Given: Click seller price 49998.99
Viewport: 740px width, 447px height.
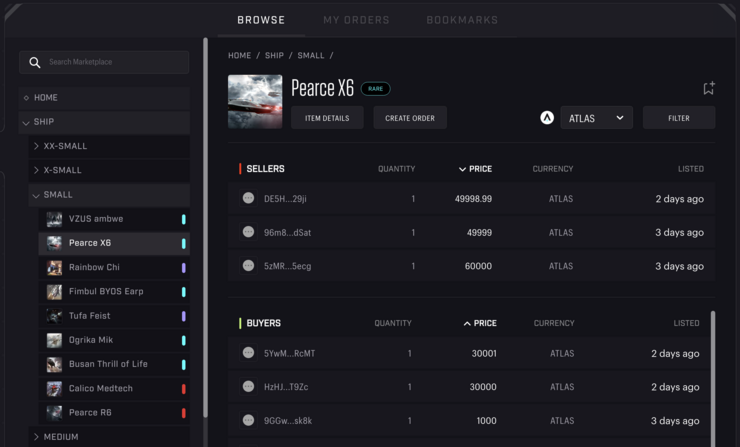Looking at the screenshot, I should click(x=473, y=199).
